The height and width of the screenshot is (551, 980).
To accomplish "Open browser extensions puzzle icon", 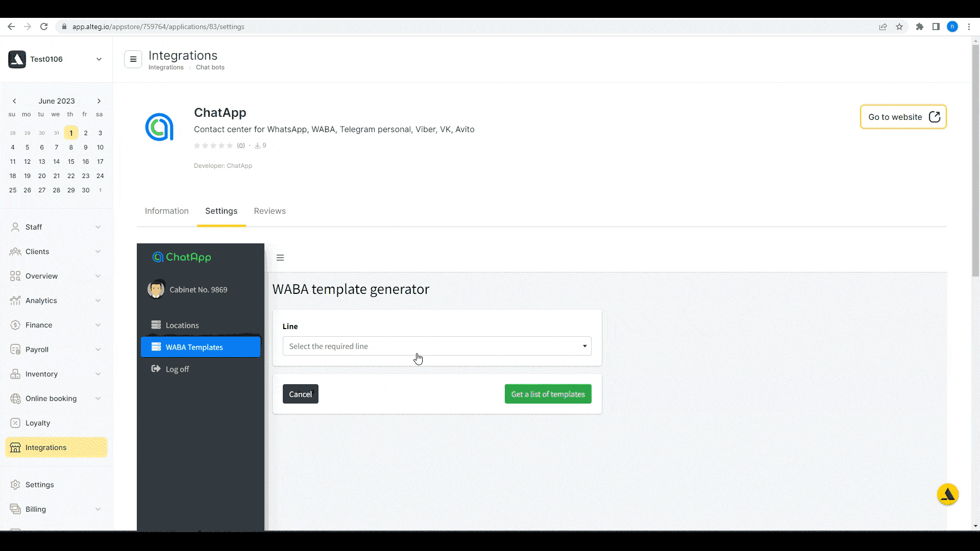I will pos(919,27).
